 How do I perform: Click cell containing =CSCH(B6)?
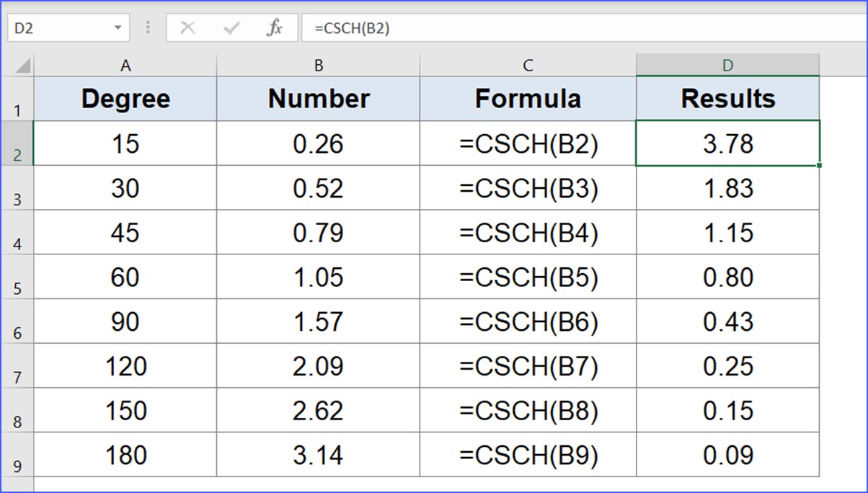click(527, 321)
